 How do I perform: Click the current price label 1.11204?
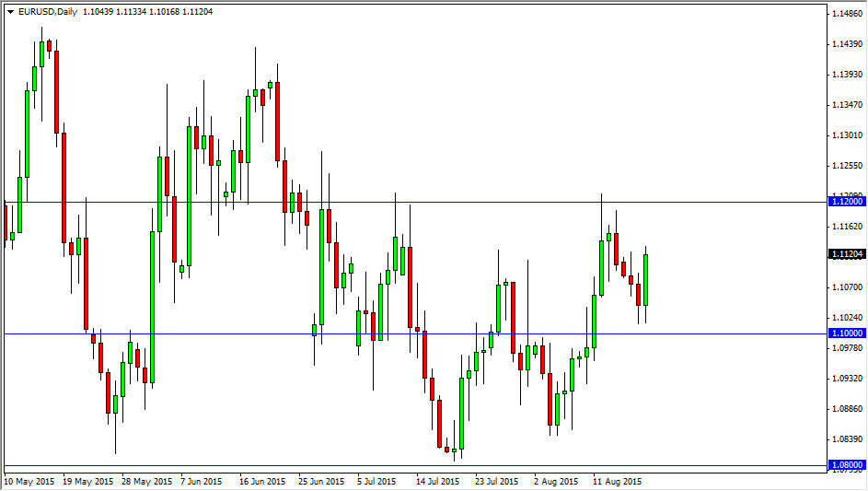(x=847, y=254)
